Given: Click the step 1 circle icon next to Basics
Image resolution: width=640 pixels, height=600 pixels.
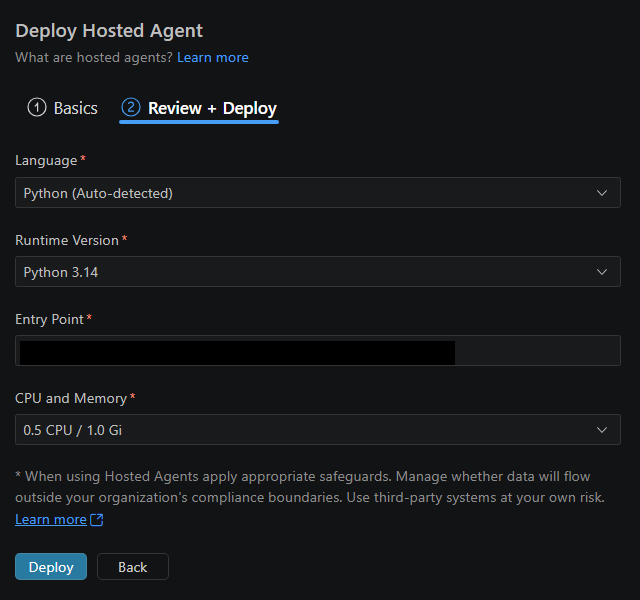Looking at the screenshot, I should tap(37, 108).
